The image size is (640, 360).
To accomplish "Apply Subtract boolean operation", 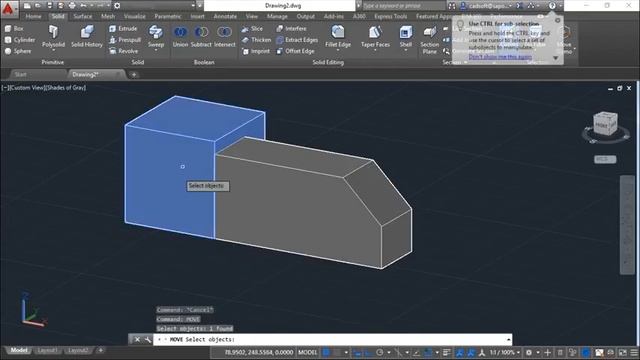I will [x=201, y=36].
